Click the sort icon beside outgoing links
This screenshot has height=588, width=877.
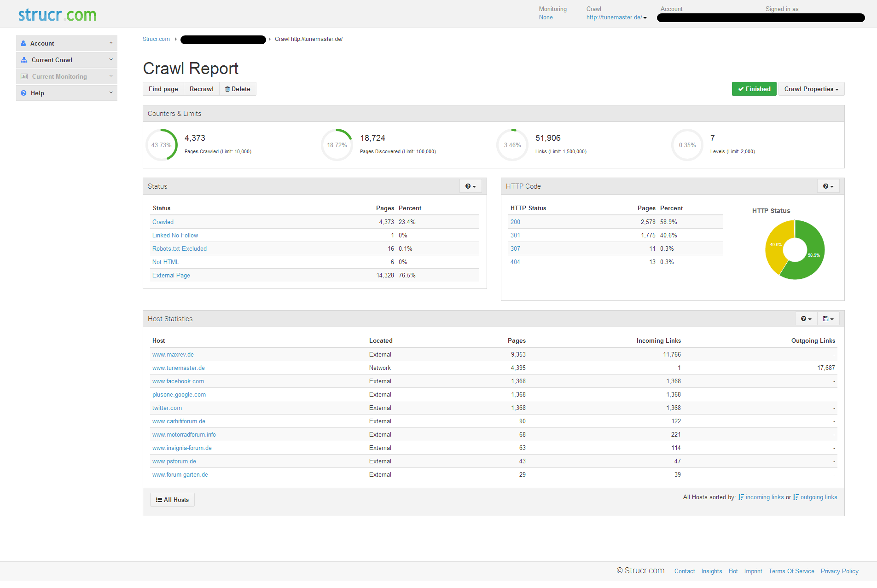pyautogui.click(x=796, y=497)
